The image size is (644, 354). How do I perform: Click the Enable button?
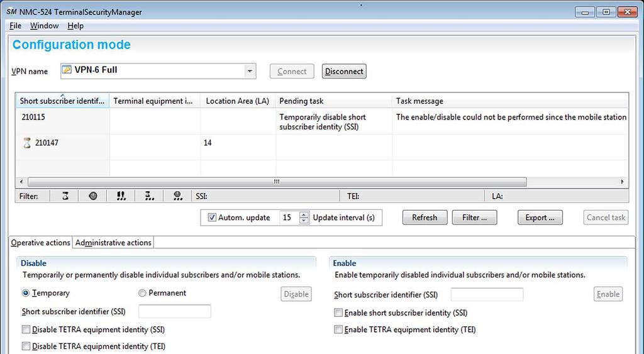(x=608, y=294)
